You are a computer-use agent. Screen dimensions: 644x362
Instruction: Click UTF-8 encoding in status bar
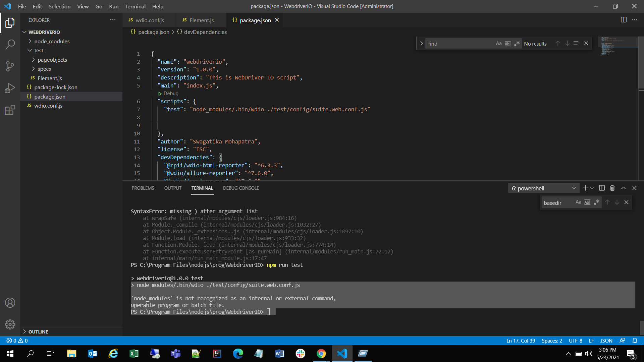[x=576, y=341]
